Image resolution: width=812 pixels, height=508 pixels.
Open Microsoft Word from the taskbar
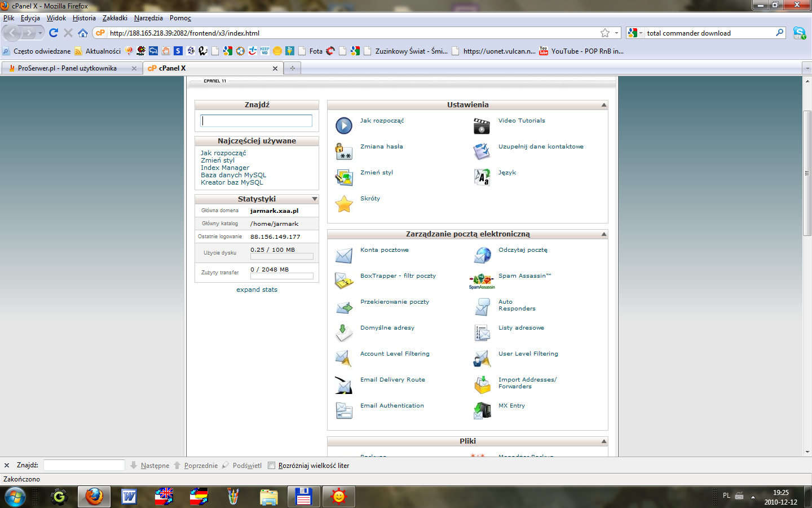pos(129,497)
